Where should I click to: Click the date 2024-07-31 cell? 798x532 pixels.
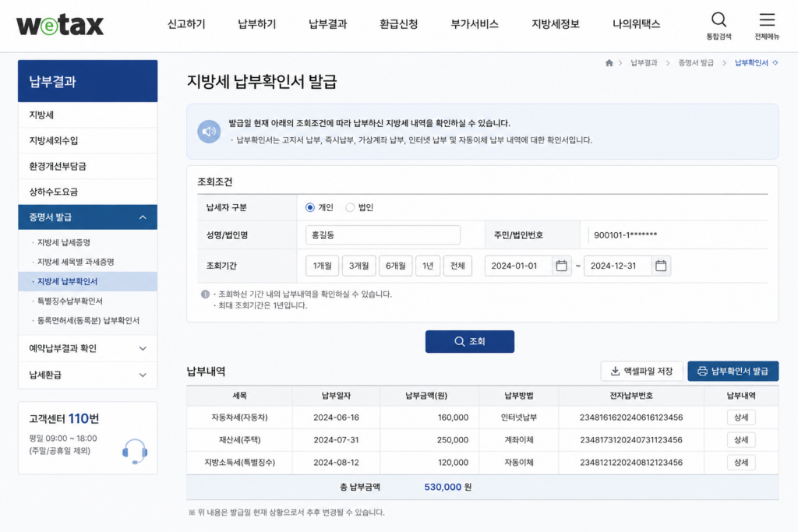(336, 440)
